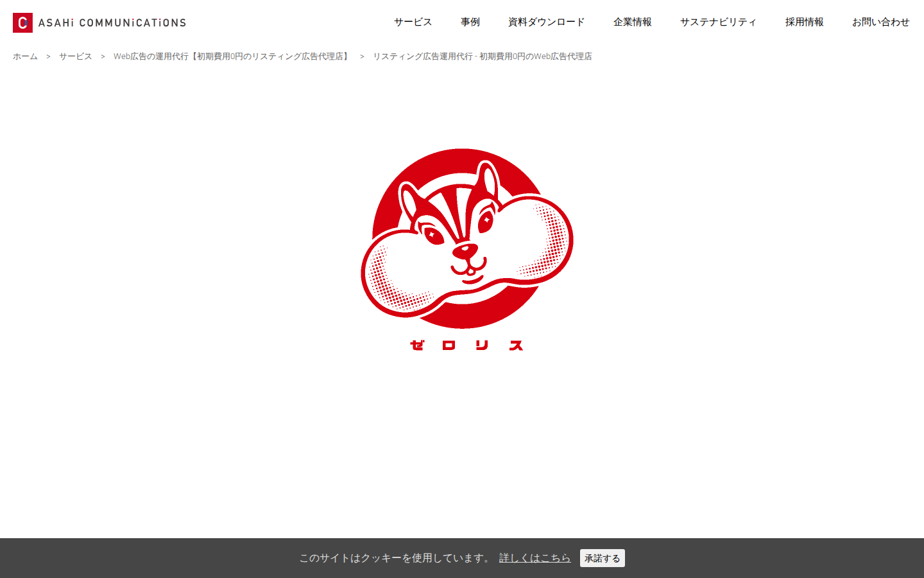Click the ASAHI COMMUNICATIONS wordmark
This screenshot has height=578, width=924.
[x=112, y=22]
